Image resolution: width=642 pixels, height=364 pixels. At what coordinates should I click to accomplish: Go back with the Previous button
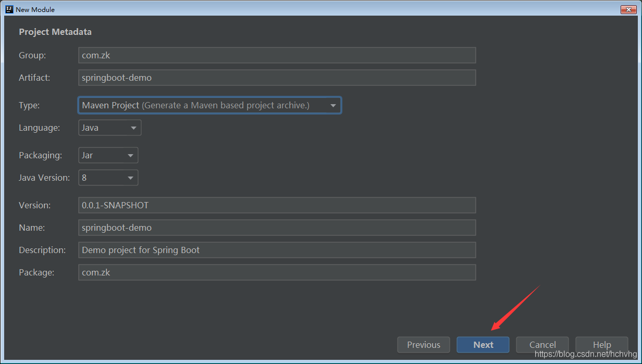click(424, 345)
